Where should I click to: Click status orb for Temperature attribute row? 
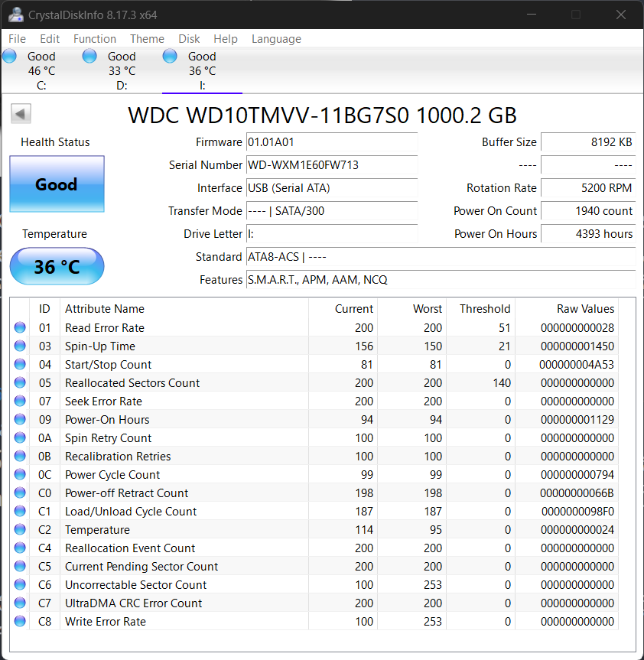pos(20,529)
